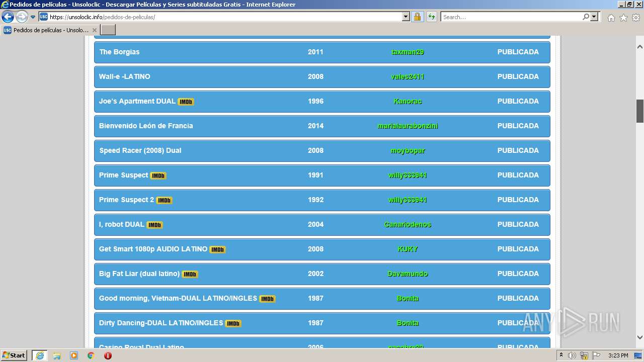Image resolution: width=644 pixels, height=362 pixels.
Task: Go back with the browser Back arrow
Action: tap(8, 17)
